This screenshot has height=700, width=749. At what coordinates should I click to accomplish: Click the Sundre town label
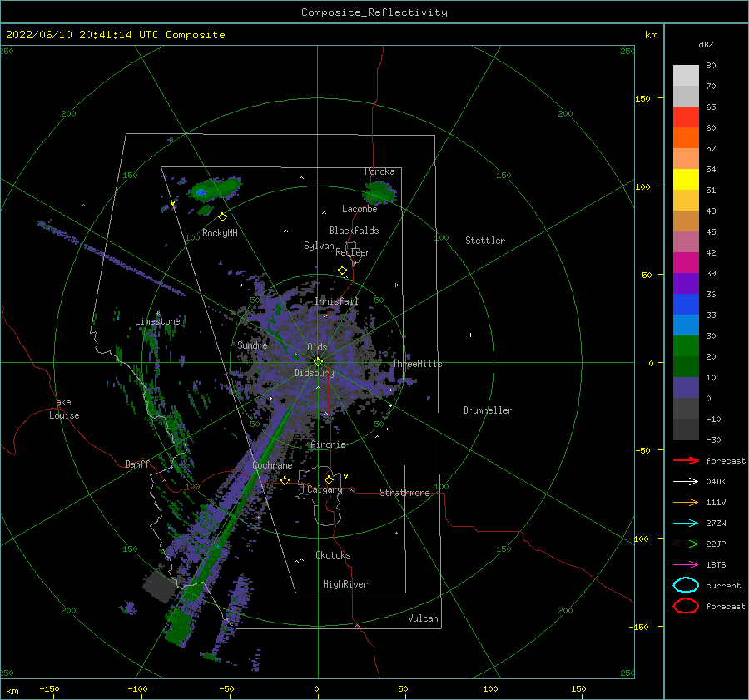(x=252, y=345)
